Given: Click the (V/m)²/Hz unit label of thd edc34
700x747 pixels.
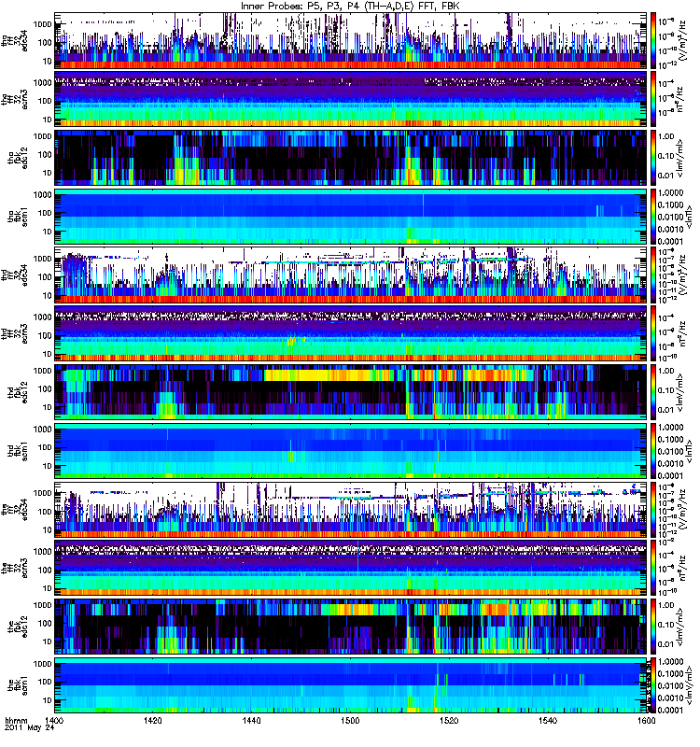Looking at the screenshot, I should coord(683,275).
